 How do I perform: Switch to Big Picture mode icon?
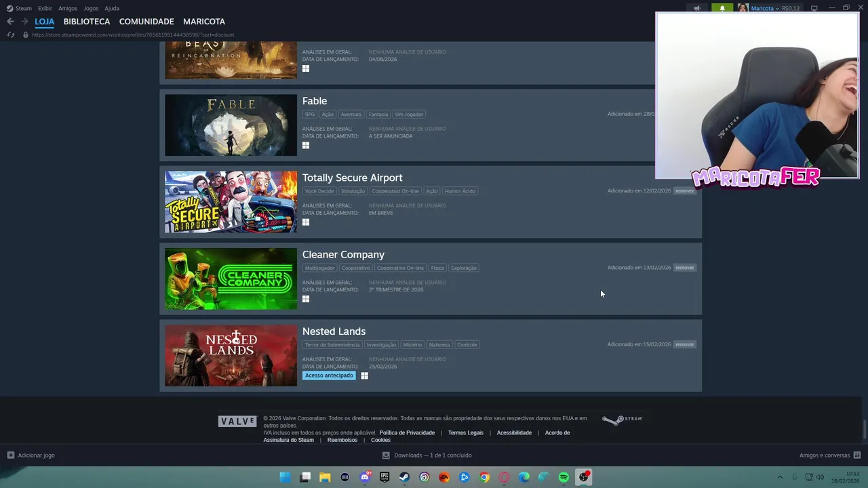[x=814, y=8]
